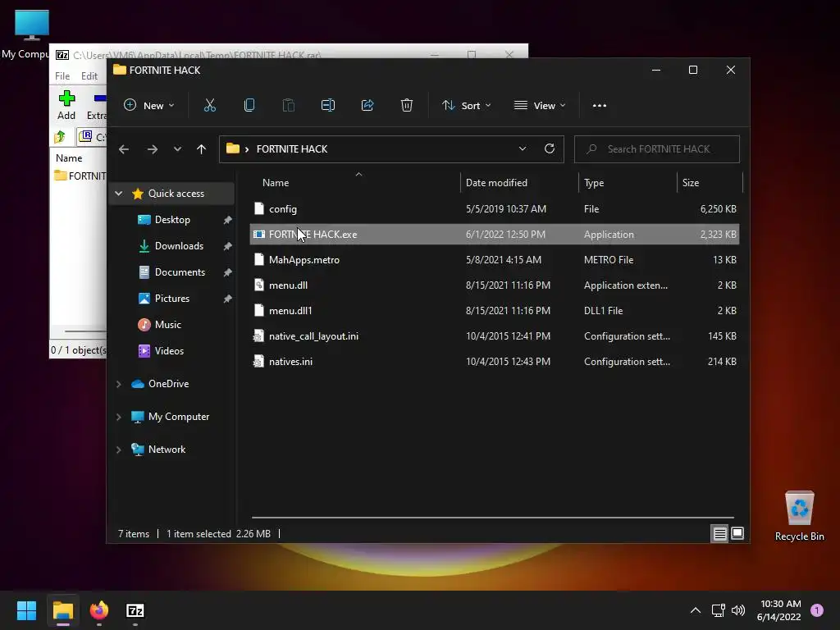The image size is (840, 630).
Task: Open the Edit menu in 7-Zip
Action: pyautogui.click(x=89, y=76)
